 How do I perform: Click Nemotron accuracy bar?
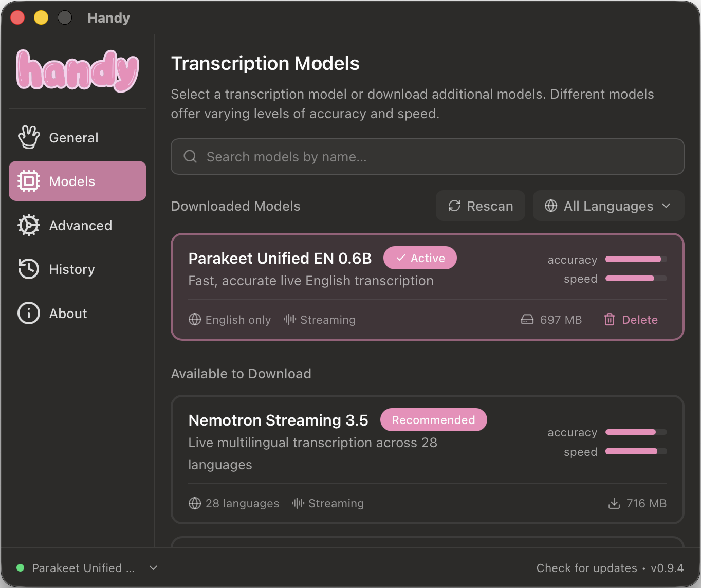coord(636,432)
